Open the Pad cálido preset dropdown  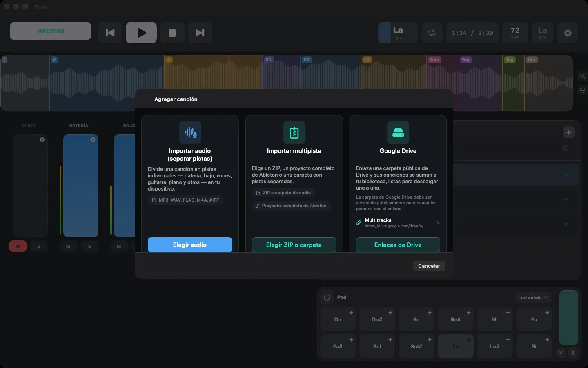click(x=533, y=297)
